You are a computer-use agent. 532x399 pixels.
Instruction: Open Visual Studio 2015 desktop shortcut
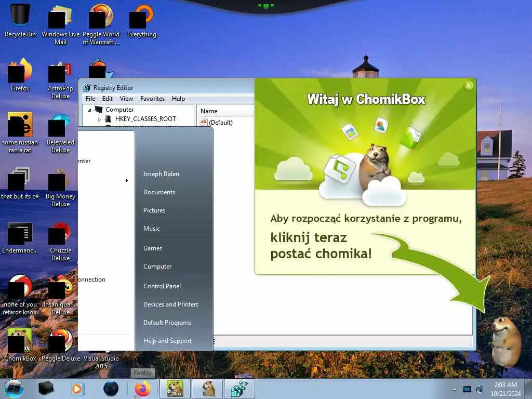(x=101, y=362)
